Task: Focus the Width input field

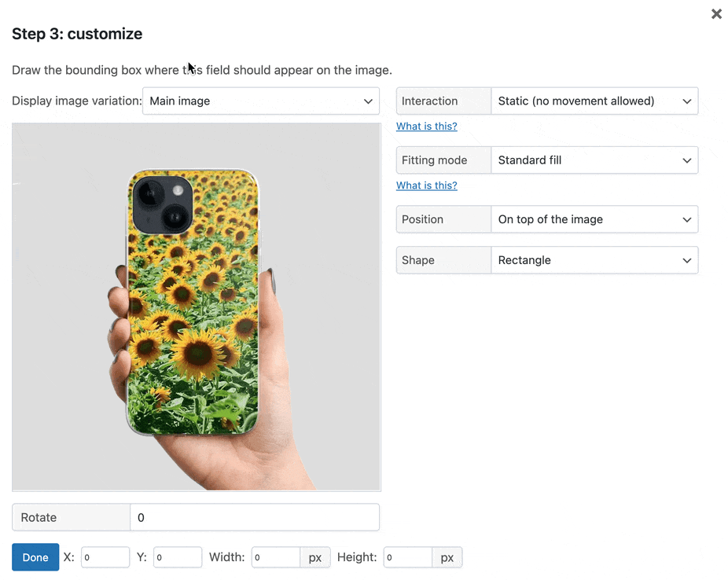Action: click(276, 557)
